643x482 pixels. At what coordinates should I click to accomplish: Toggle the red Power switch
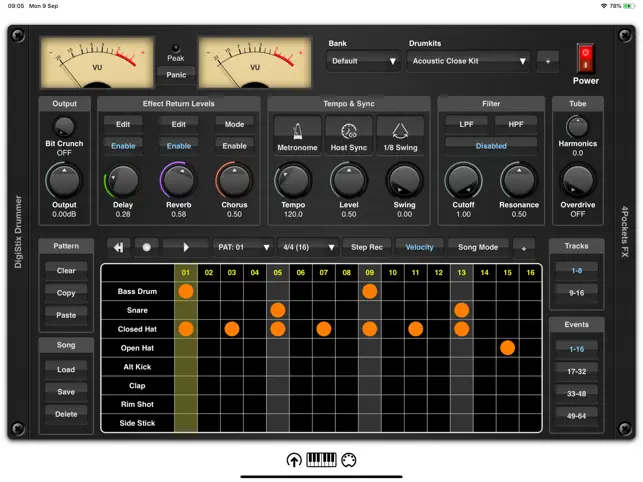click(586, 58)
